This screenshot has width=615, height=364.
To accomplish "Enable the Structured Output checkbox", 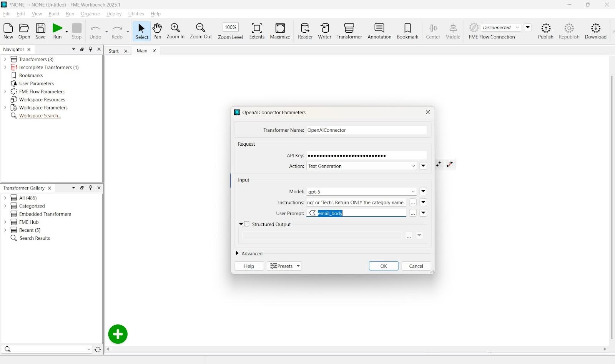I will click(x=246, y=224).
